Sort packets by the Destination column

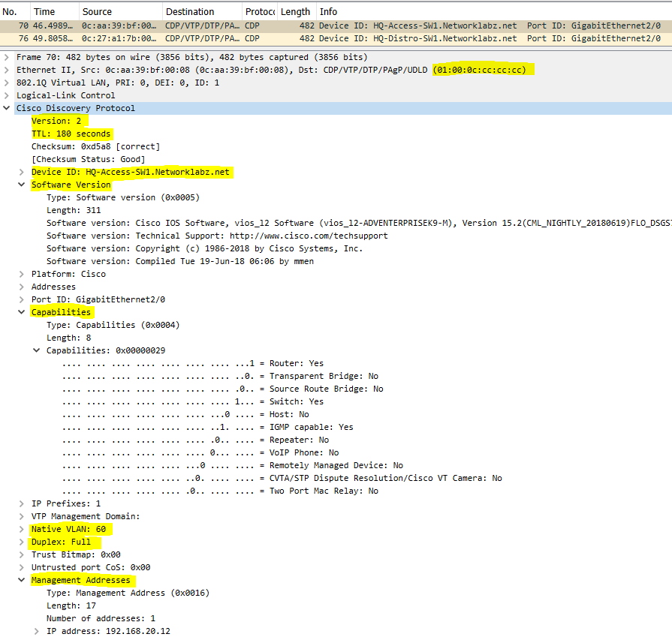(x=202, y=11)
